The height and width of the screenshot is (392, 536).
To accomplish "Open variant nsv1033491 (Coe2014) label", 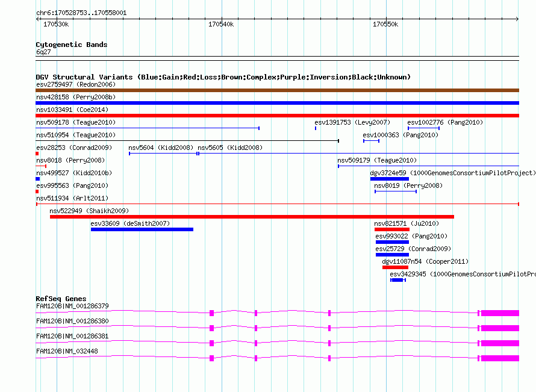I will pyautogui.click(x=72, y=110).
